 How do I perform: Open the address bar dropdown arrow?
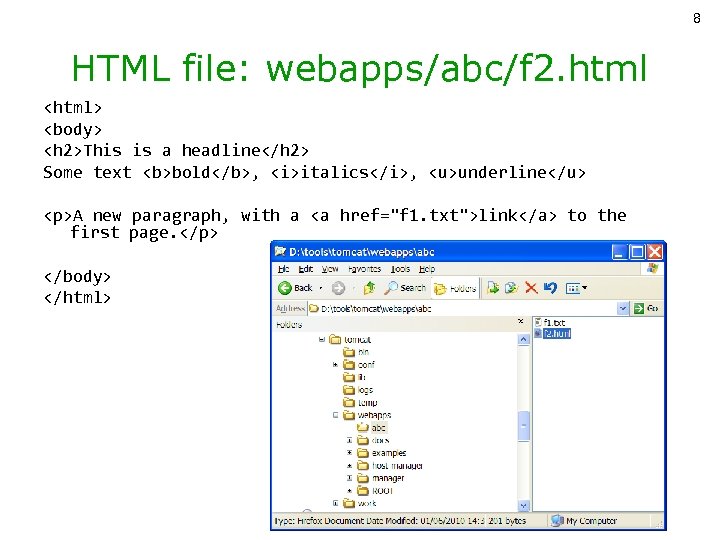(x=623, y=309)
